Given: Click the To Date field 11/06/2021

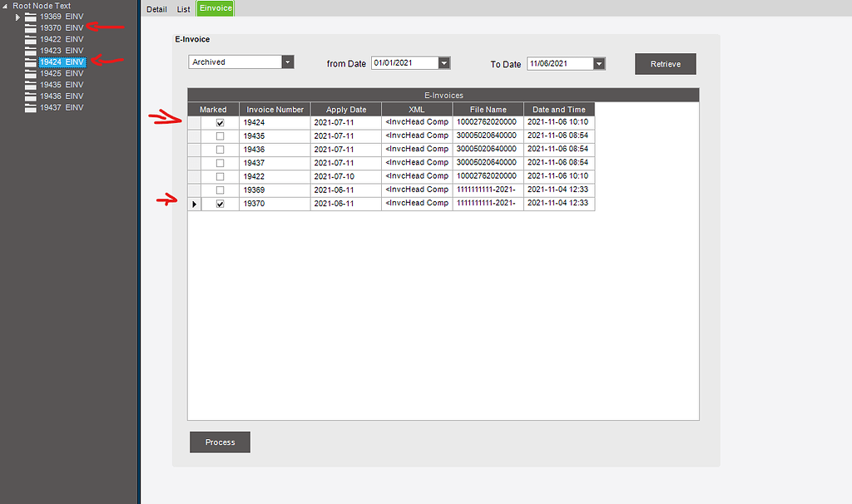Looking at the screenshot, I should (x=560, y=63).
